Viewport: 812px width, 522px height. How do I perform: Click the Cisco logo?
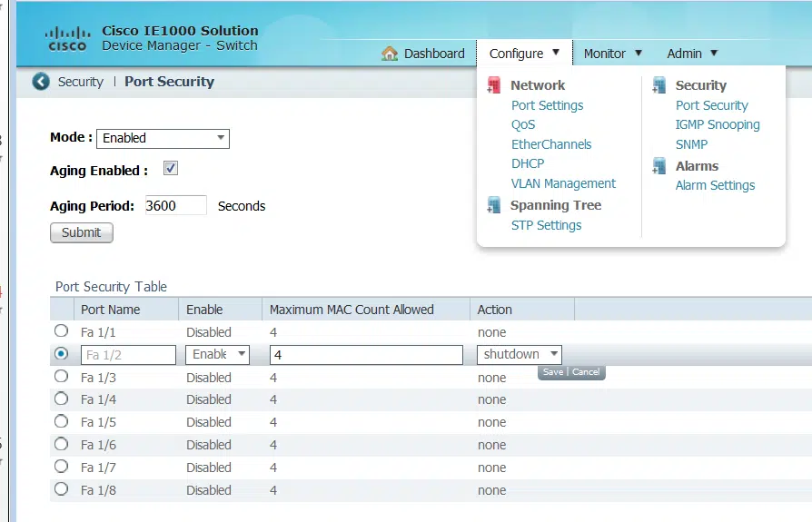pyautogui.click(x=67, y=39)
